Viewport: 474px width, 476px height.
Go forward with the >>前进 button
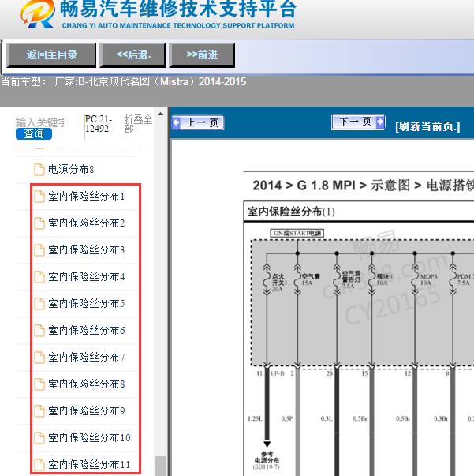(x=202, y=55)
